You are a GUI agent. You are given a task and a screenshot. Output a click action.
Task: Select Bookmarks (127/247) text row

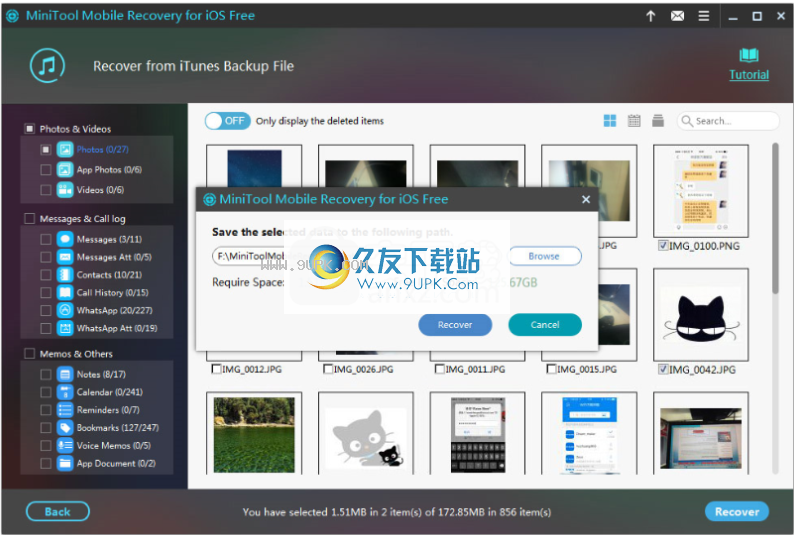point(118,428)
